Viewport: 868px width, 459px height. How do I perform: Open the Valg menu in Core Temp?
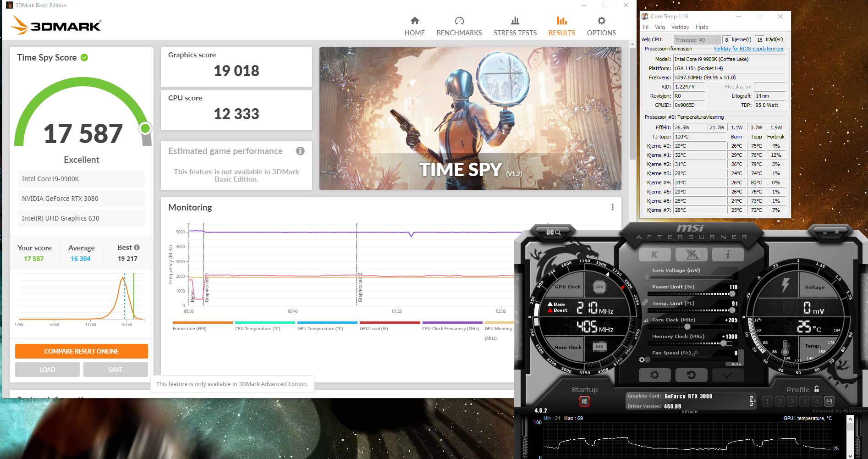coord(660,27)
